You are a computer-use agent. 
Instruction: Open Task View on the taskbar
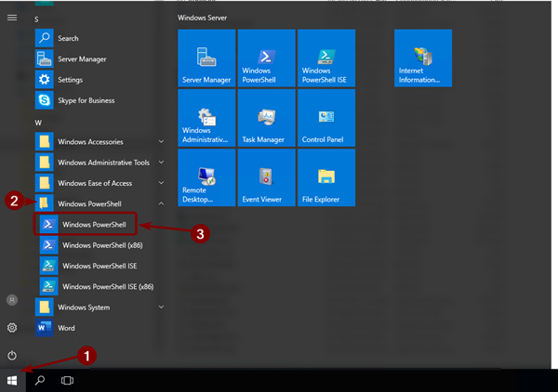[x=67, y=381]
